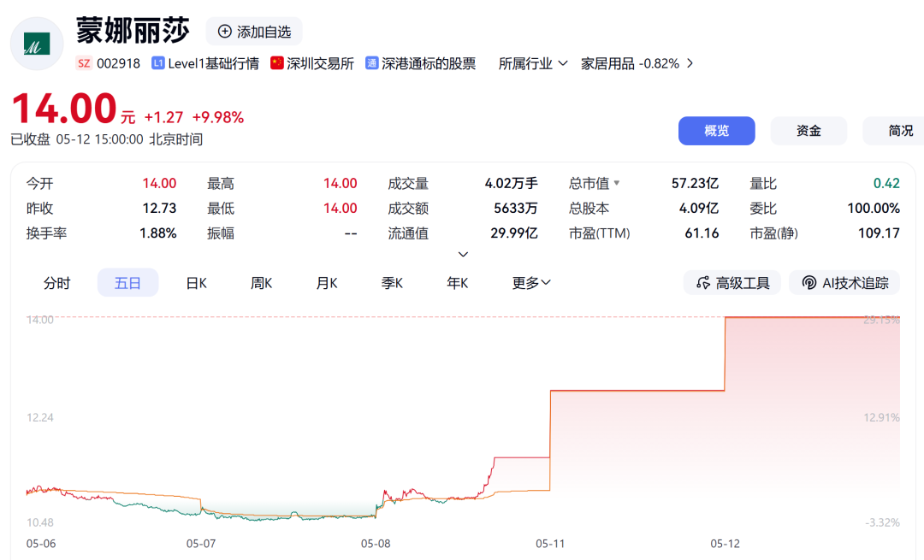This screenshot has height=560, width=924.
Task: Click stock code 002918
Action: [118, 63]
